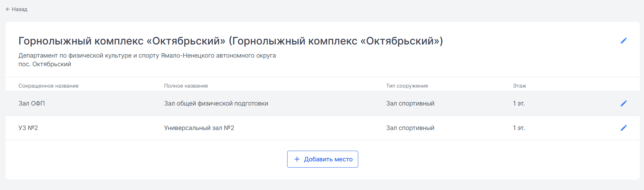
Task: Click the Тип сооружения column header
Action: click(x=407, y=86)
